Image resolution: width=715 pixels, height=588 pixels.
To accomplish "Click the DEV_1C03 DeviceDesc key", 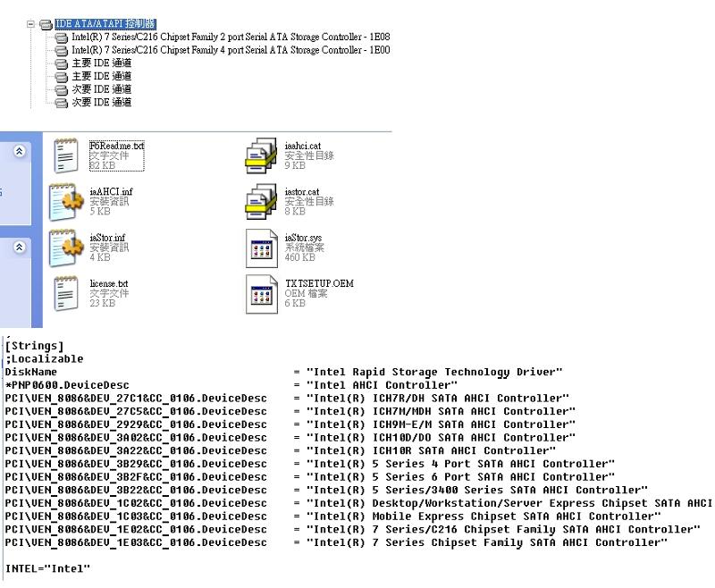I will [136, 517].
